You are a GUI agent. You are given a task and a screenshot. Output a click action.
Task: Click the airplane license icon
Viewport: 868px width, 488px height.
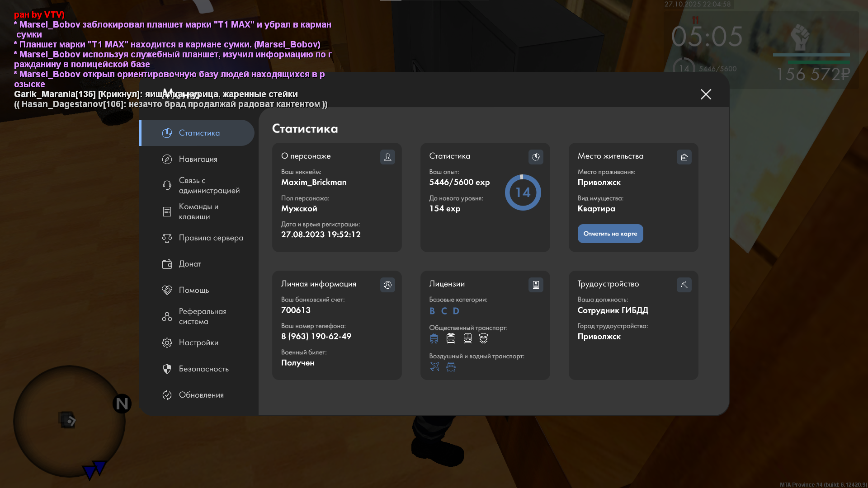[434, 366]
